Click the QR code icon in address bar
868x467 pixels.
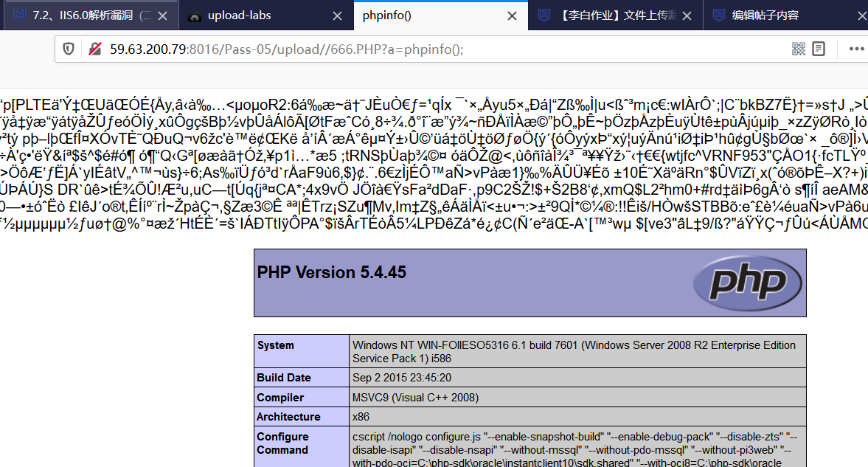[798, 49]
